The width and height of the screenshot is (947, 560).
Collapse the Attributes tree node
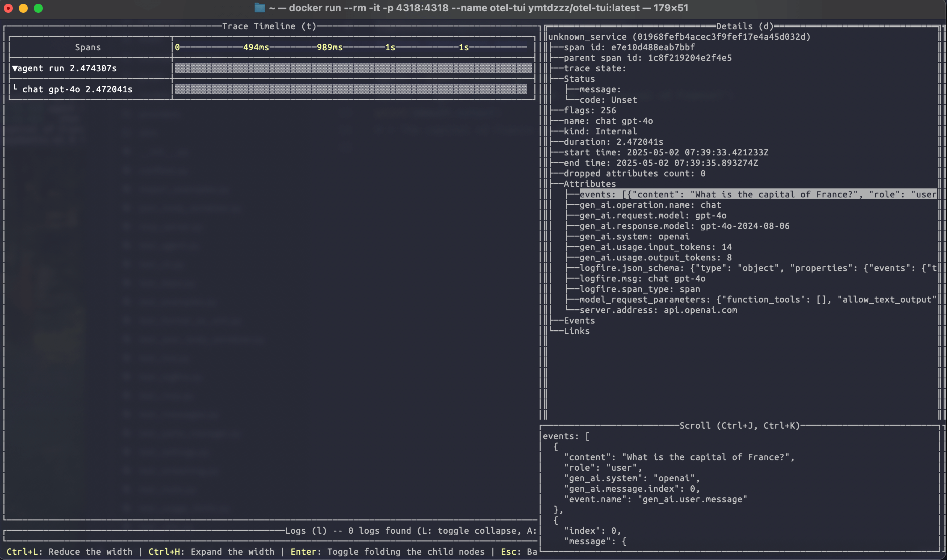coord(590,184)
